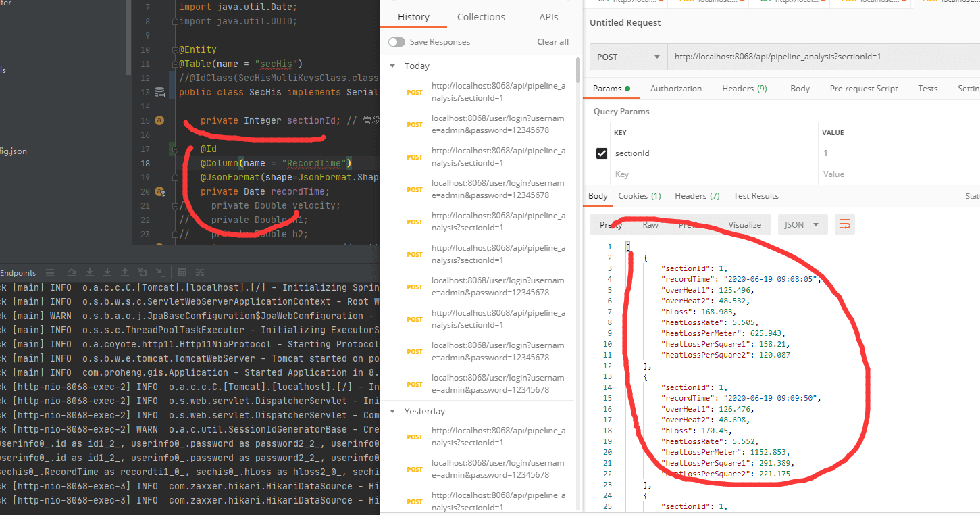Click the wrap lines icon in response toolbar
Screen dimensions: 980x515
pos(844,225)
